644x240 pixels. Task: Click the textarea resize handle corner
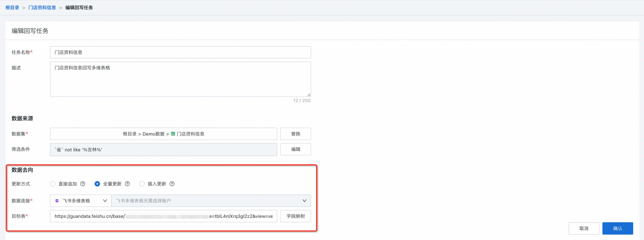(x=309, y=95)
